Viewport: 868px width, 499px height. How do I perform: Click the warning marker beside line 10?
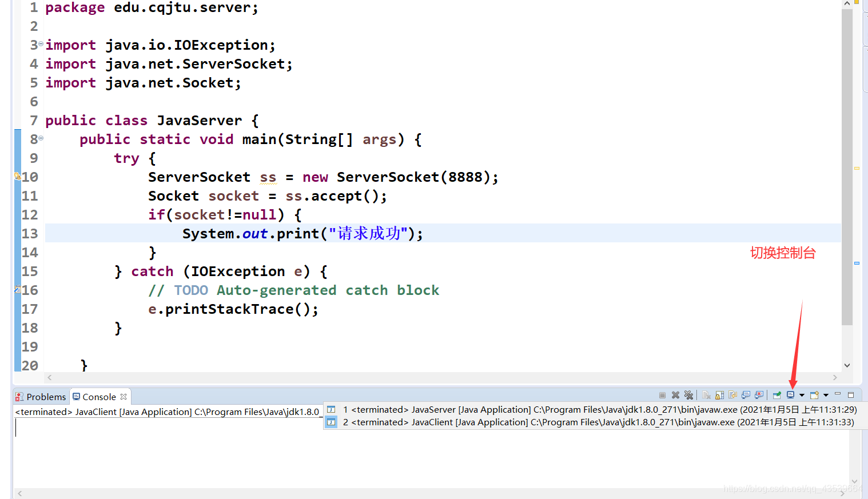(x=17, y=176)
